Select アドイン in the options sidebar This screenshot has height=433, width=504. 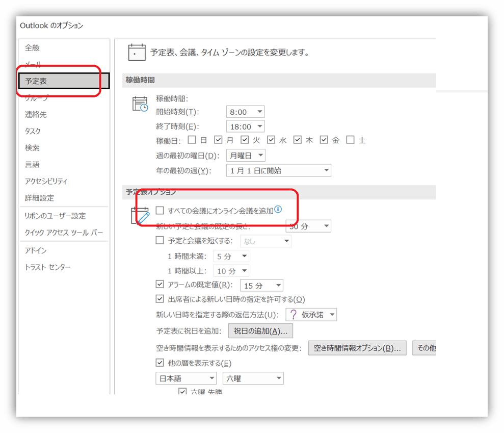point(64,250)
